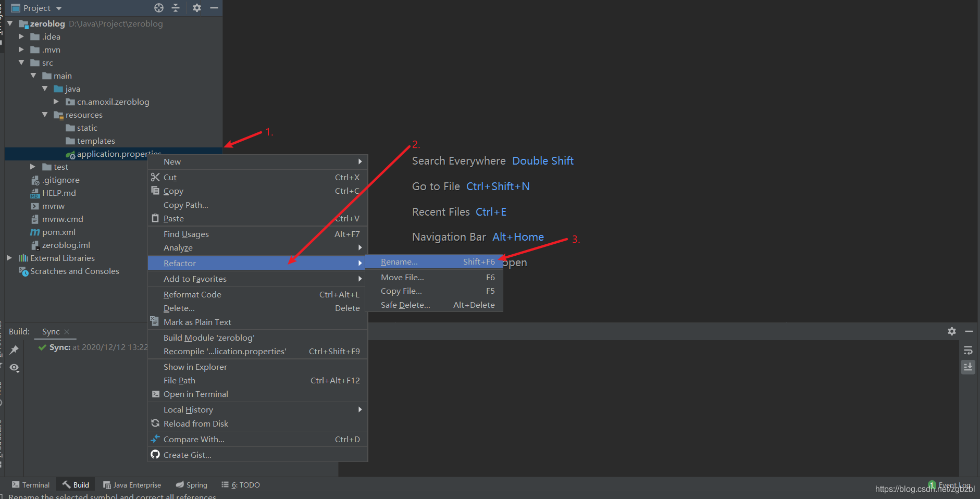The image size is (980, 499).
Task: Choose Paste from context menu
Action: (x=258, y=218)
